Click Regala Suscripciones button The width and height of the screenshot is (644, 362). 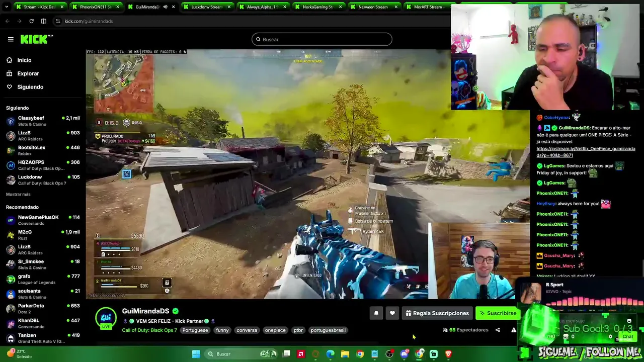pos(437,313)
